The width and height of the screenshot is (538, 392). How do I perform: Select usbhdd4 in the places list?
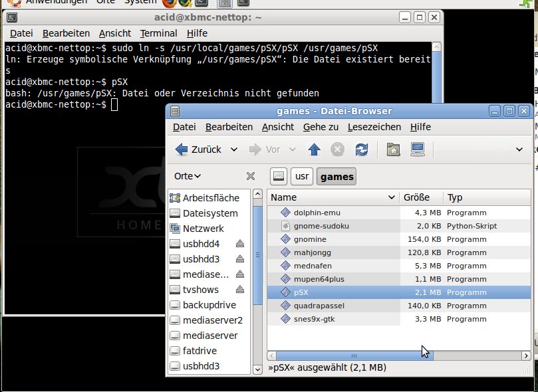coord(201,244)
